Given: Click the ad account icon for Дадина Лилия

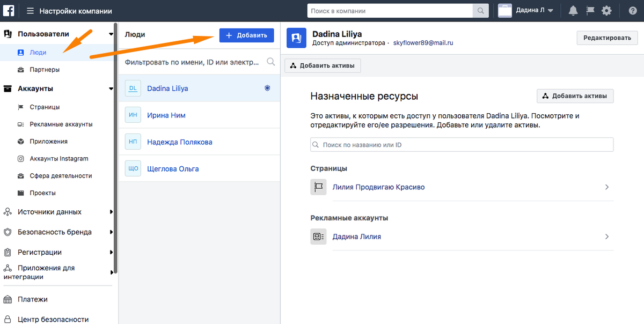Looking at the screenshot, I should [318, 237].
